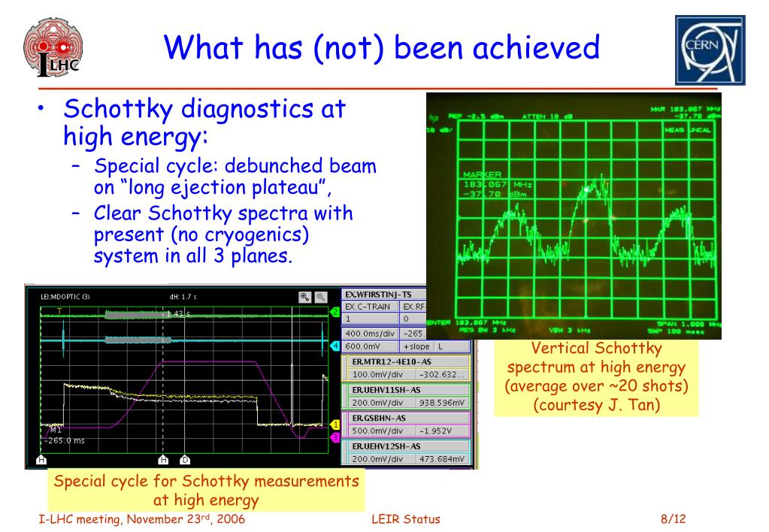Click the 473.684mV offset value

444,459
